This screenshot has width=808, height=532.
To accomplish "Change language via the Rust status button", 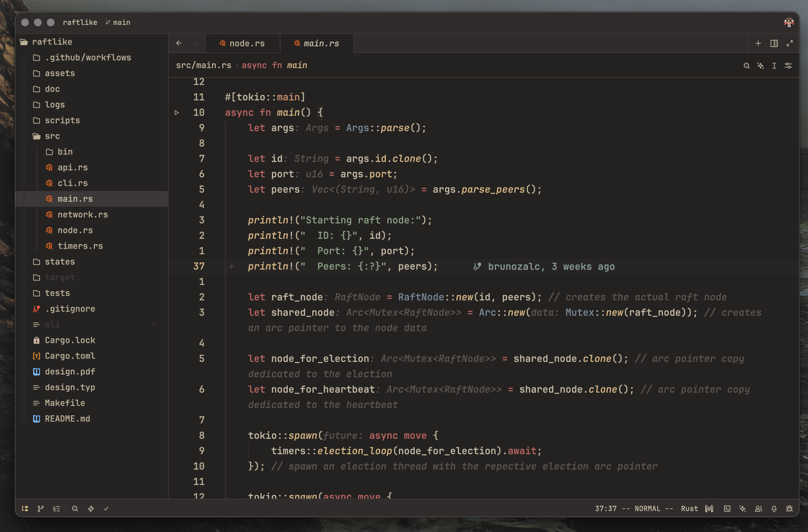I will (689, 508).
